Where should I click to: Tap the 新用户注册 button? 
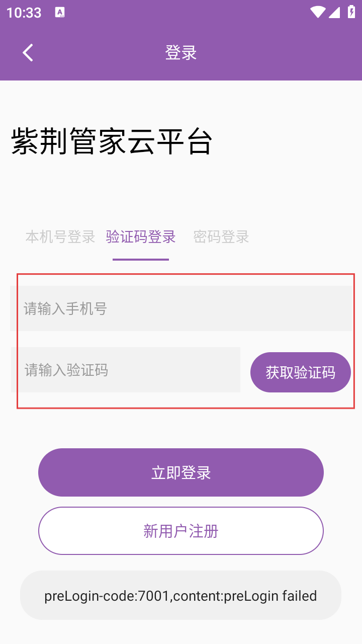[181, 531]
